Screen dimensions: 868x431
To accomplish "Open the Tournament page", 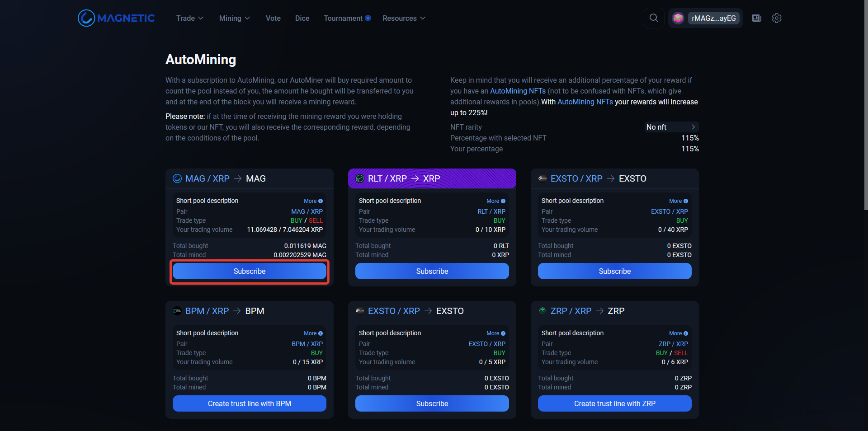I will [x=343, y=18].
